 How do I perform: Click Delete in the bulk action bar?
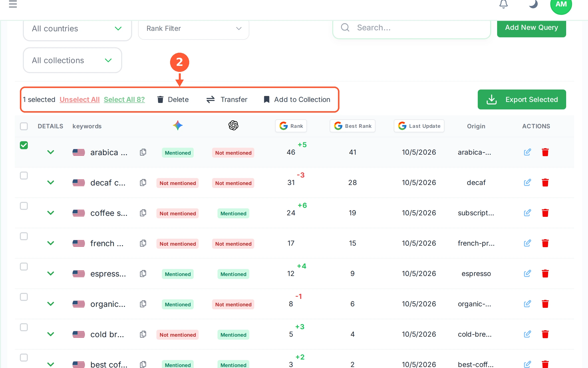(x=173, y=99)
